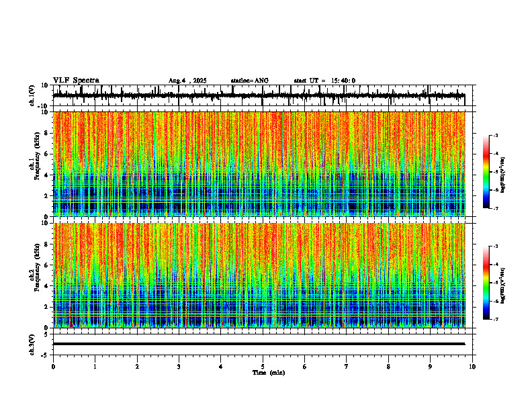The image size is (532, 411).
Task: Click the '6' tick on ch.2 frequency axis
Action: 47,265
